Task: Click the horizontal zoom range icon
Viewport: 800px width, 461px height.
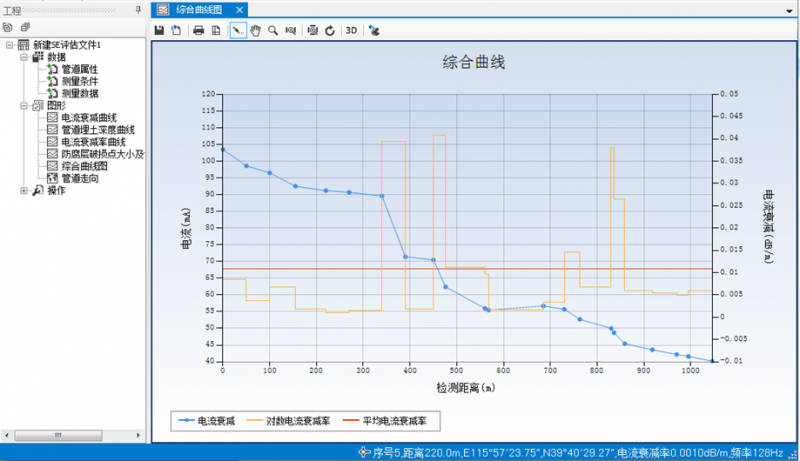Action: point(291,31)
